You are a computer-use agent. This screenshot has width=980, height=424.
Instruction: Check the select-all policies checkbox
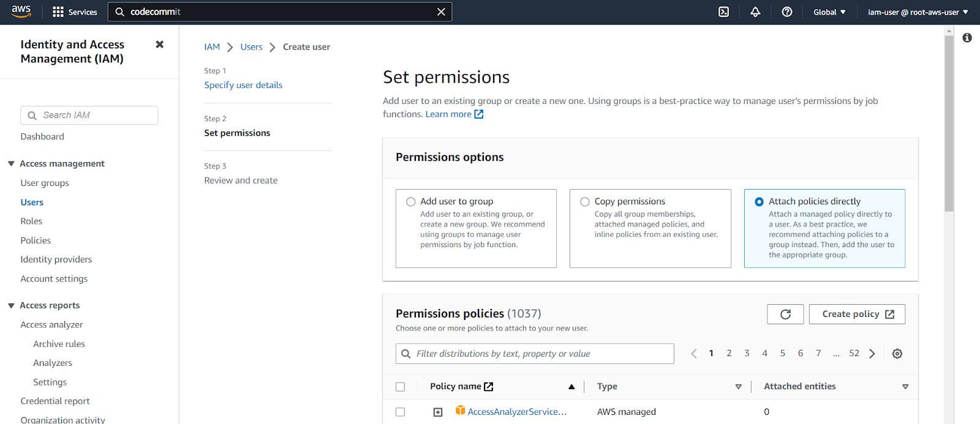click(x=401, y=387)
